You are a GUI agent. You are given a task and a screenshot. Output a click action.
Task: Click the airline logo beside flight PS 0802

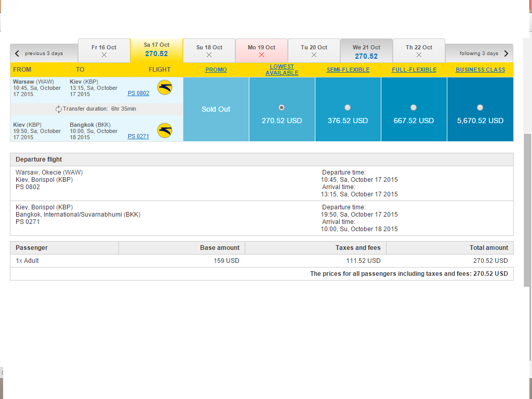[165, 87]
